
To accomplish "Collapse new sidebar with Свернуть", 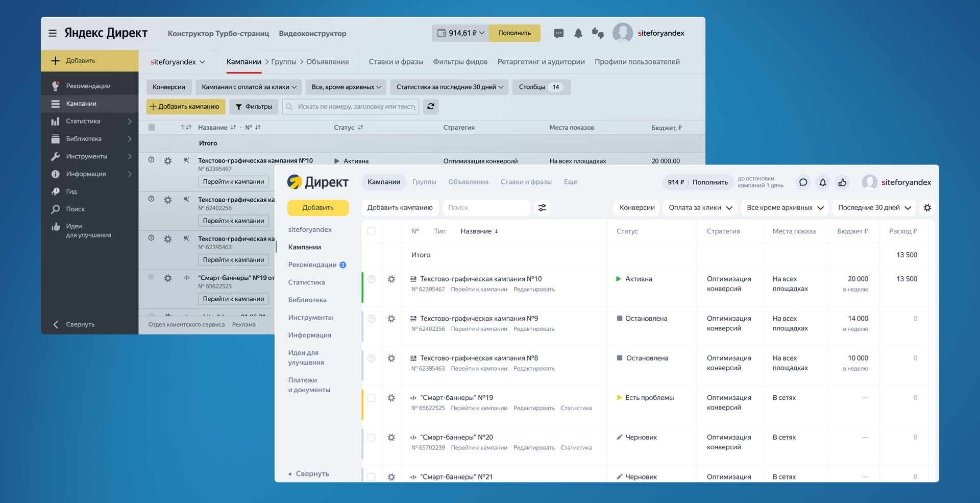I will tap(308, 474).
